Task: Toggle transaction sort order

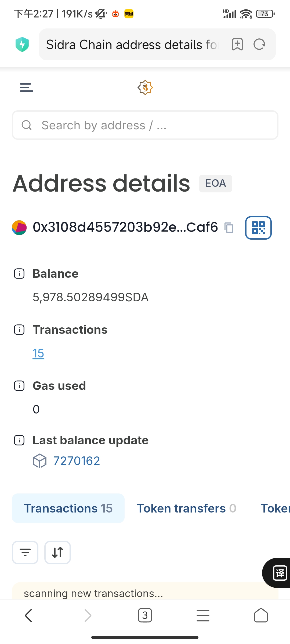Action: pos(57,552)
